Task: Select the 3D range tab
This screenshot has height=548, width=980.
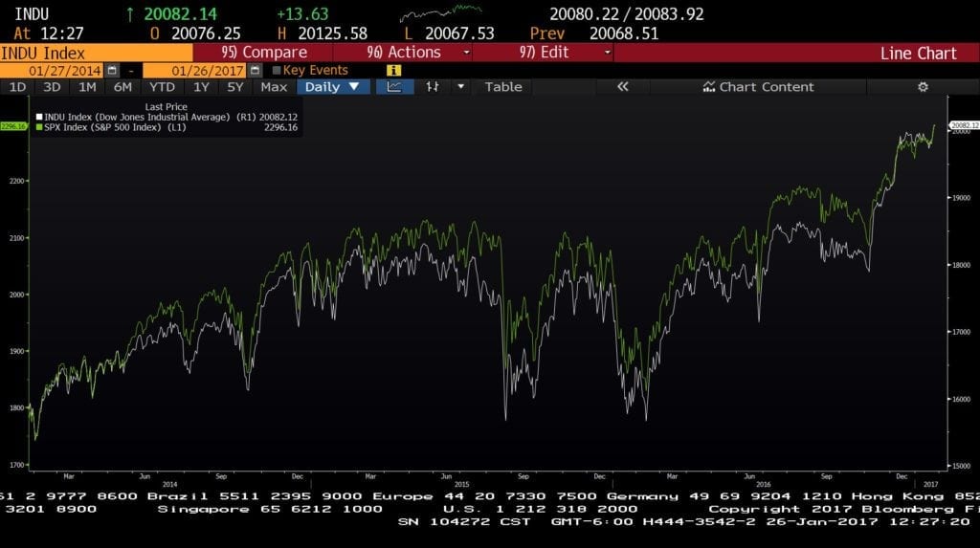Action: click(x=52, y=87)
